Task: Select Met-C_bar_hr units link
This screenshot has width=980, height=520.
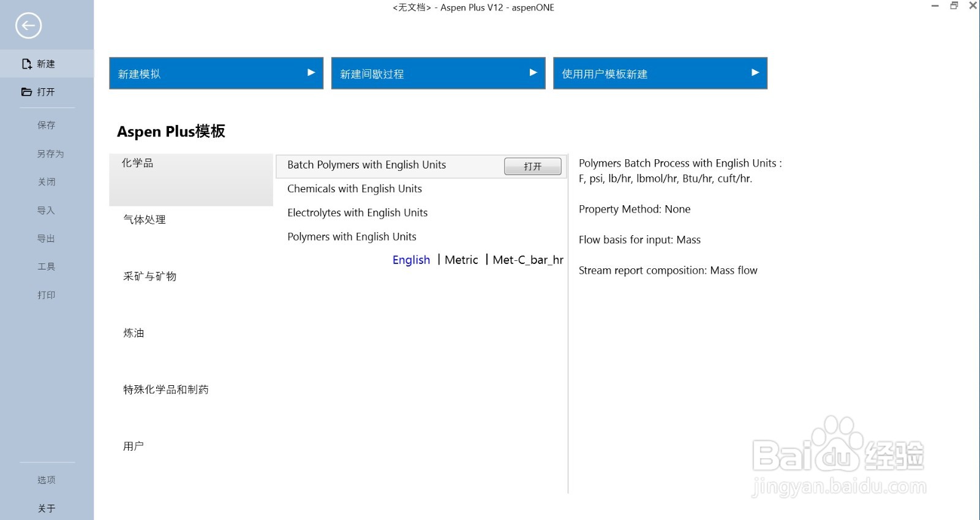Action: (528, 260)
